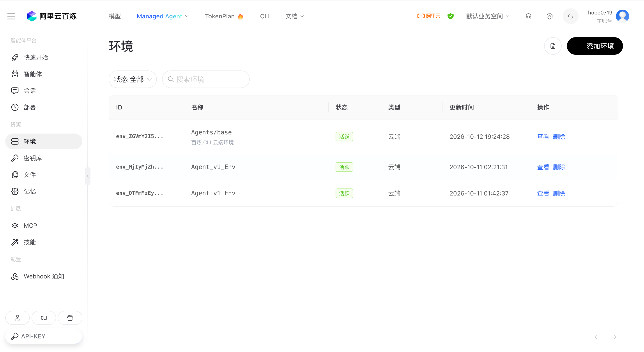This screenshot has height=352, width=644.
Task: Open 记忆 in the sidebar
Action: [44, 191]
